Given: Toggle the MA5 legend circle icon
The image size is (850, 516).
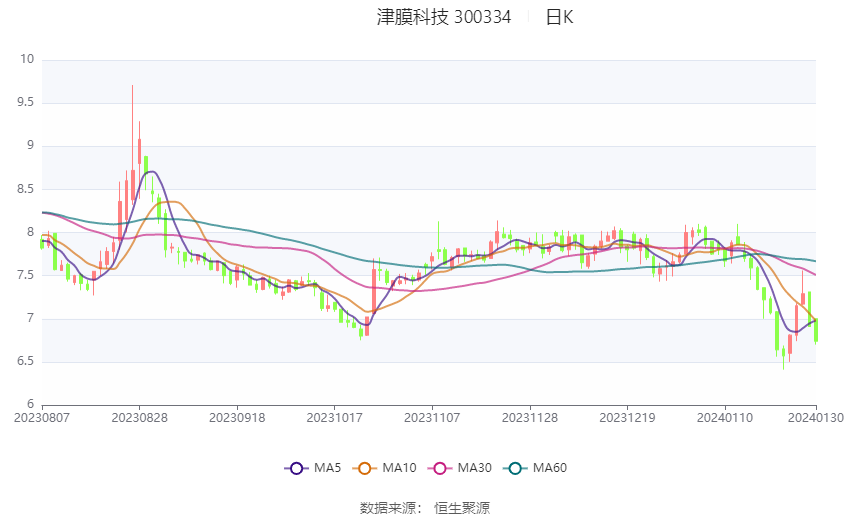Looking at the screenshot, I should [296, 468].
